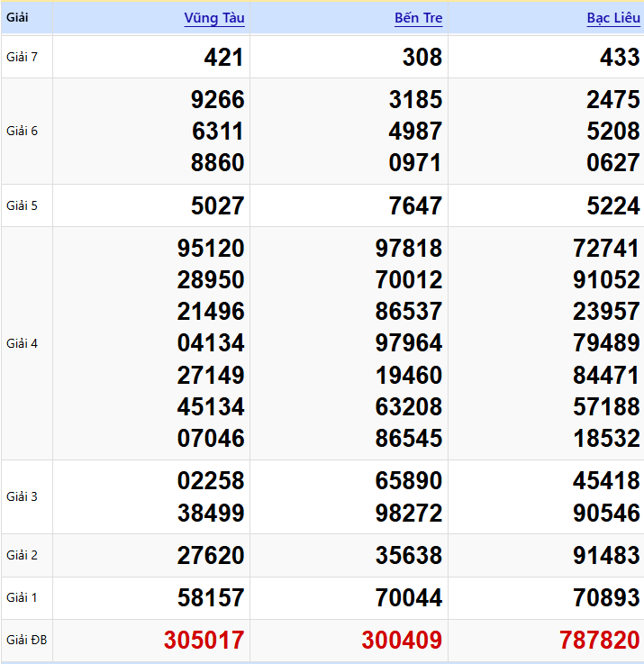644x664 pixels.
Task: Click Bến Tre special prize number 300409
Action: [402, 641]
